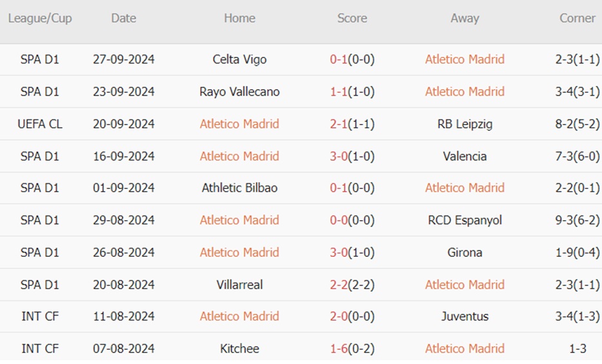Screen dimensions: 602x364
Task: Select the Kitchee team name
Action: [x=239, y=349]
